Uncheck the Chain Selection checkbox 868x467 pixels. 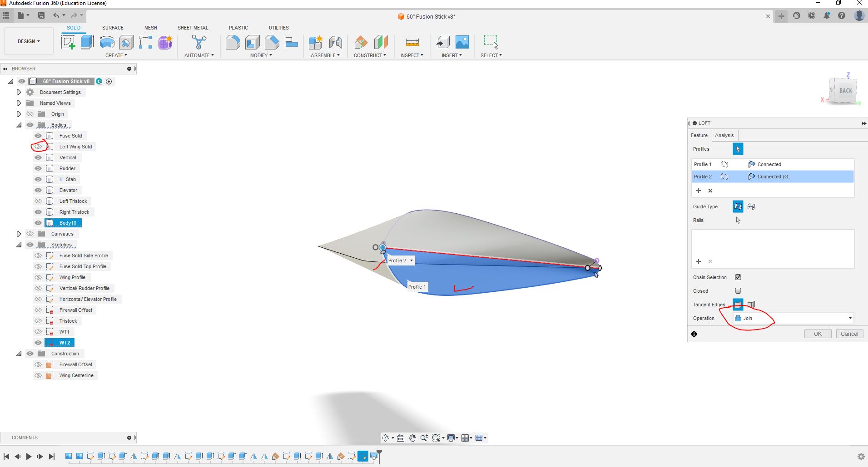[x=738, y=277]
